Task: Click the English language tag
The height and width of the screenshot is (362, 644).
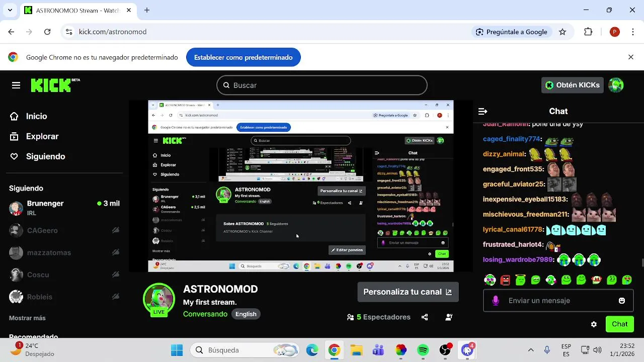Action: coord(246,314)
